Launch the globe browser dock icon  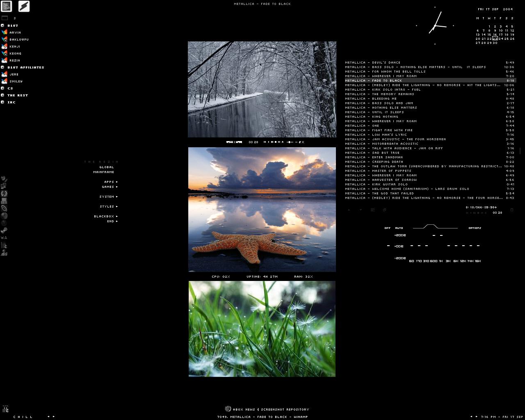point(4,215)
